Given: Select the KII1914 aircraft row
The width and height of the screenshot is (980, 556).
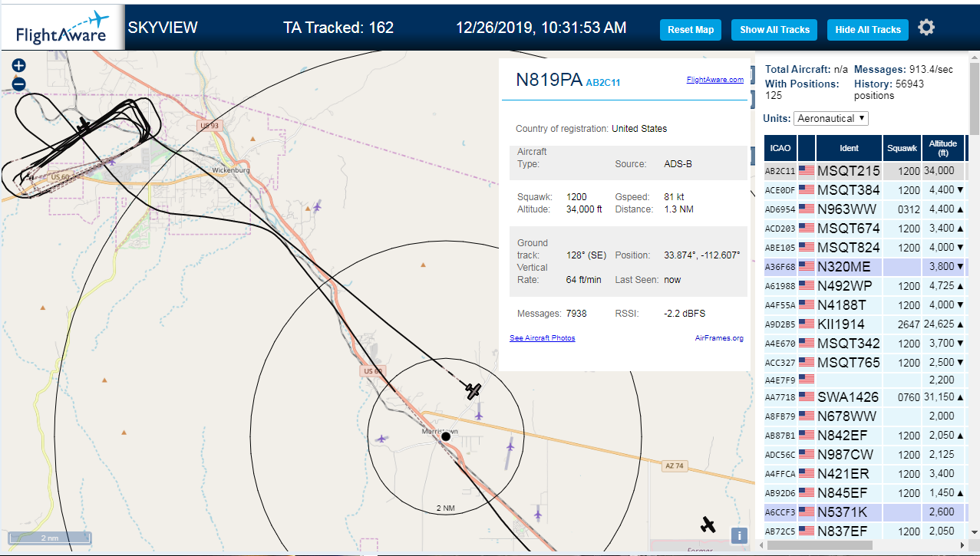Looking at the screenshot, I should tap(865, 324).
